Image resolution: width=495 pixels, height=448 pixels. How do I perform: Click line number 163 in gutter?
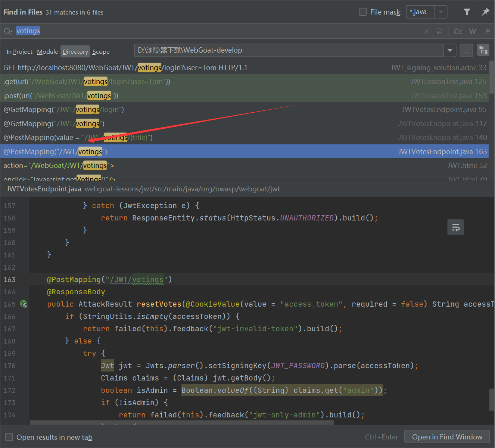pos(10,279)
